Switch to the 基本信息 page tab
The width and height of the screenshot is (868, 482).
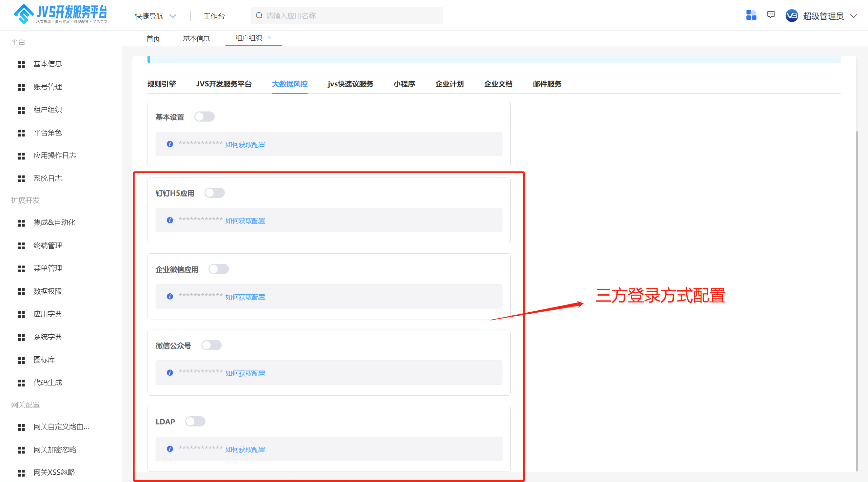(196, 39)
